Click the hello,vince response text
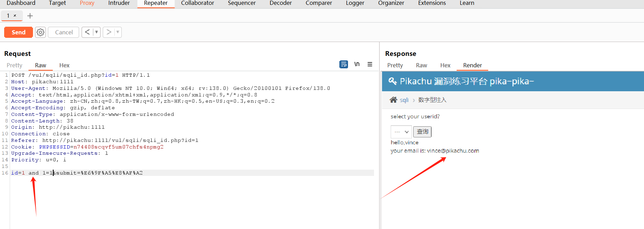 405,143
